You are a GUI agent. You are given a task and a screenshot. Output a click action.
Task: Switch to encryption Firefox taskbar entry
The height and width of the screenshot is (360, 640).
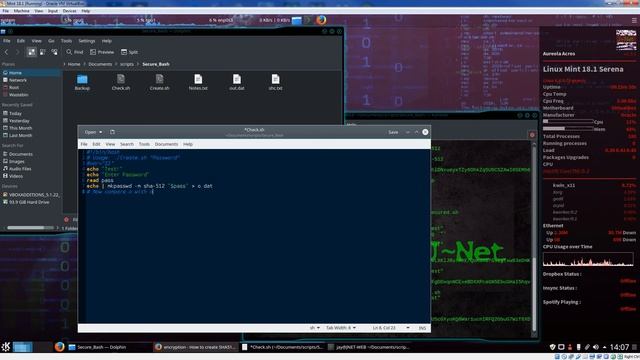pos(196,347)
